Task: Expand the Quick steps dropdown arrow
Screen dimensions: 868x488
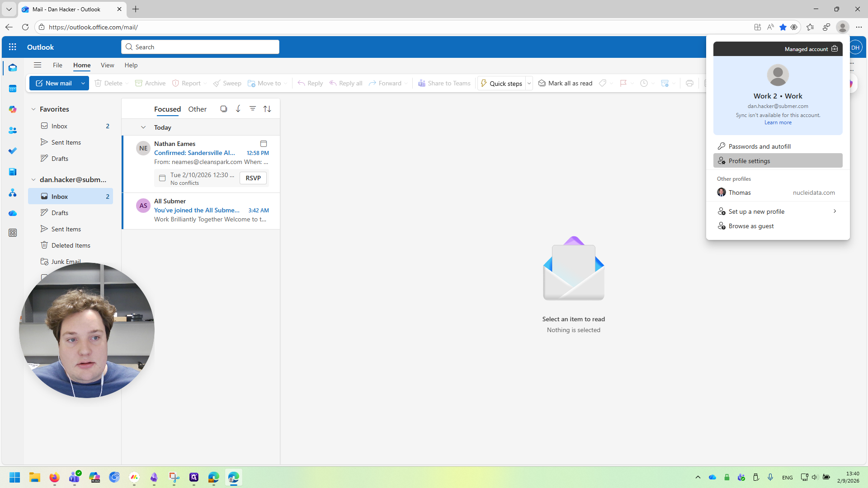Action: pyautogui.click(x=529, y=83)
